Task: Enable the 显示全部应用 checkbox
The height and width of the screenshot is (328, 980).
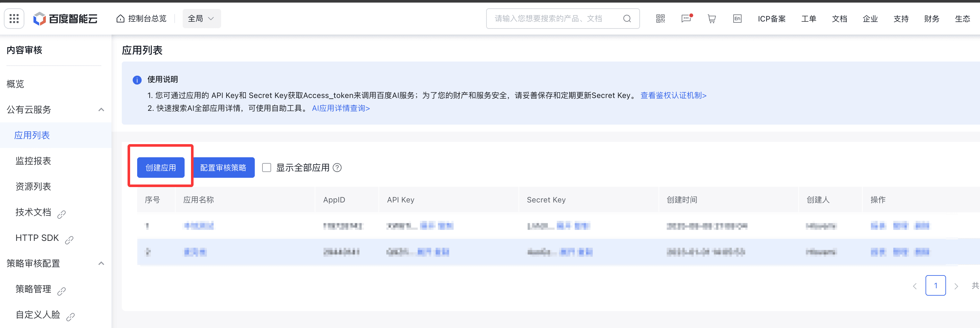Action: (267, 168)
